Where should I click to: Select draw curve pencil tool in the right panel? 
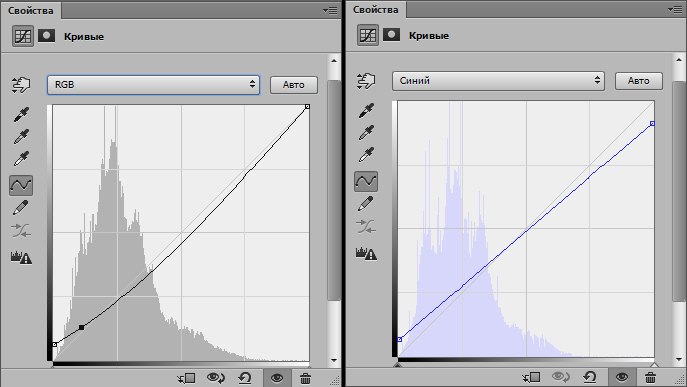click(366, 204)
